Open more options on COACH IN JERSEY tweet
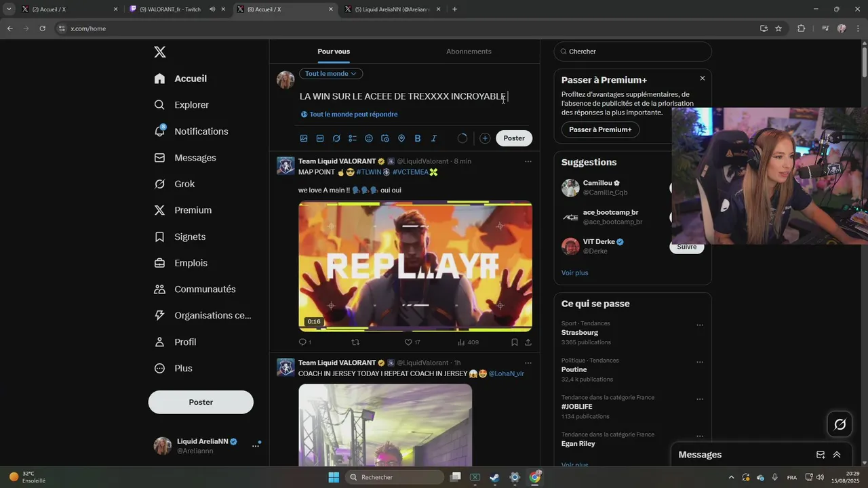Screen dimensions: 868x488 [x=528, y=363]
